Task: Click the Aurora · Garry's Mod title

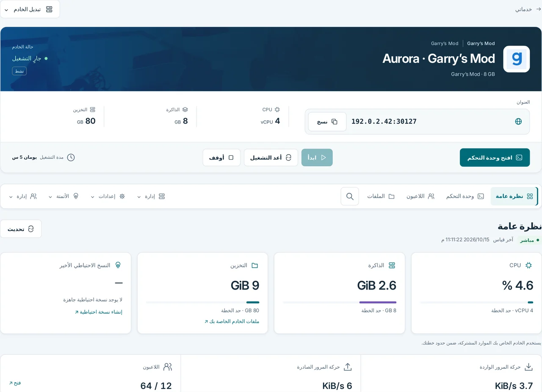Action: [439, 58]
